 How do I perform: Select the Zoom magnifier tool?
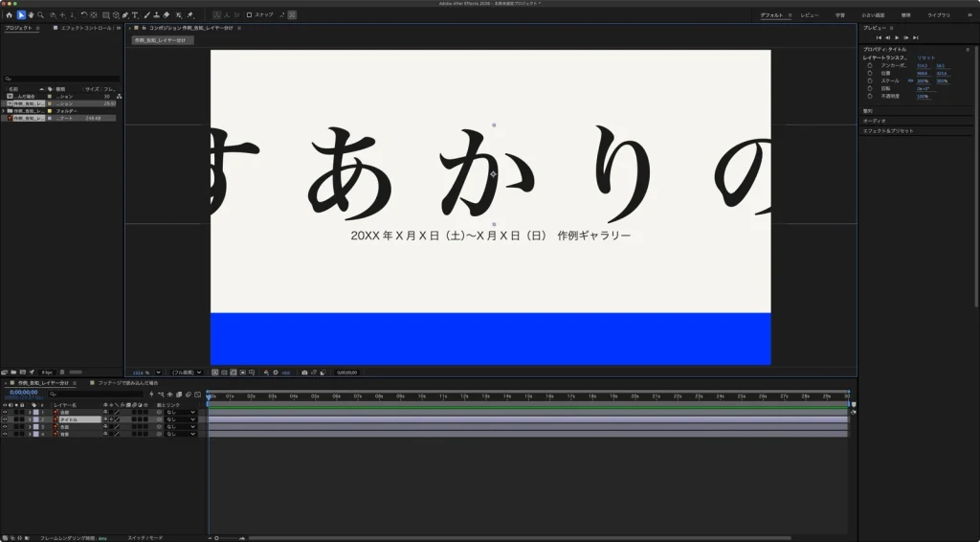coord(40,15)
